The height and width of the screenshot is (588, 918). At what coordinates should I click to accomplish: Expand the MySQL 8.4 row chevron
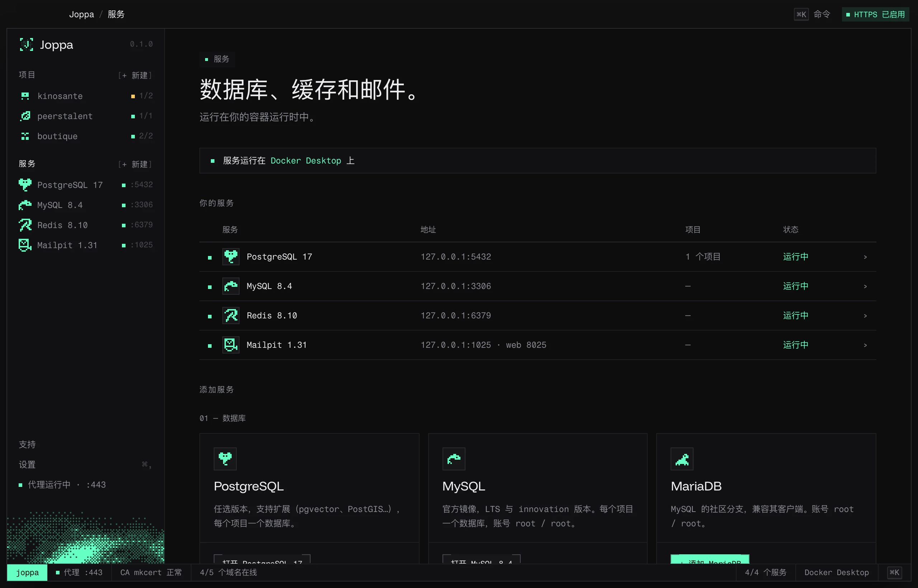[865, 286]
